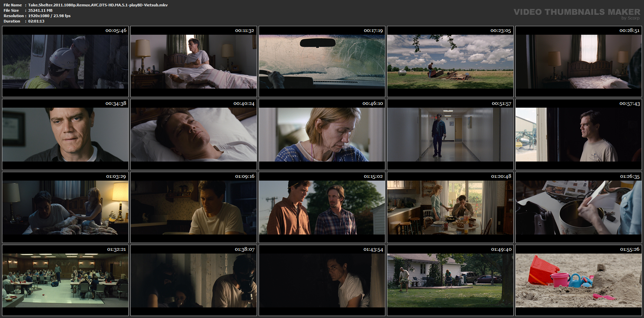Select the thumbnail at 00:11:32

[194, 62]
